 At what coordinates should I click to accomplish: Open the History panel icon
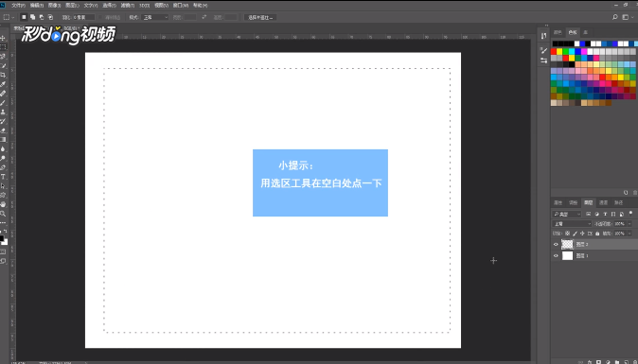(544, 36)
